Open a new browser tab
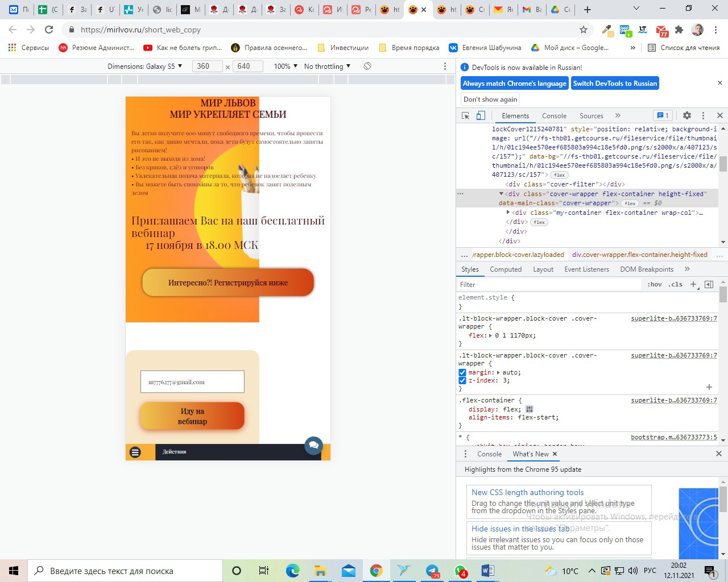 588,10
